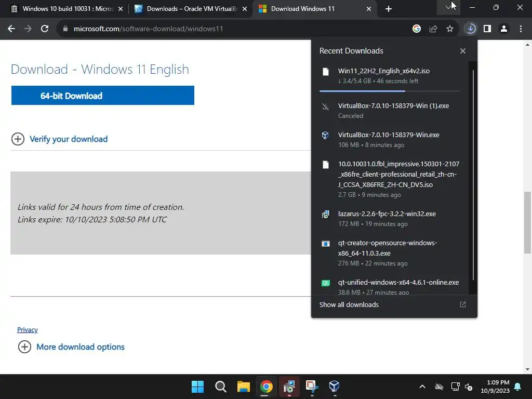Open the Windows Start menu
Viewport: 532px width, 399px height.
[198, 386]
